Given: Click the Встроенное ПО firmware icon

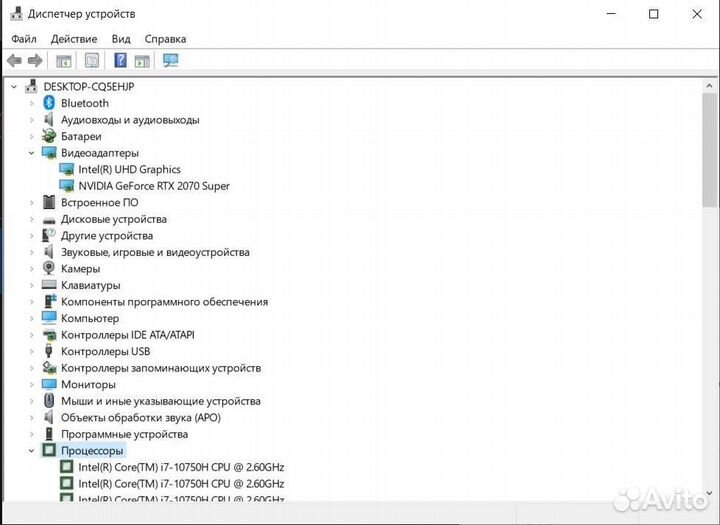Looking at the screenshot, I should point(49,202).
